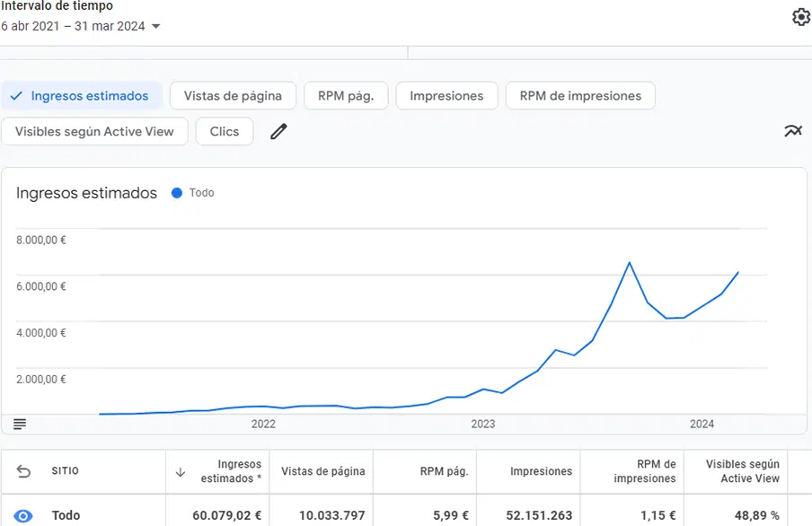
Task: Click the pencil edit metrics icon
Action: pyautogui.click(x=278, y=131)
